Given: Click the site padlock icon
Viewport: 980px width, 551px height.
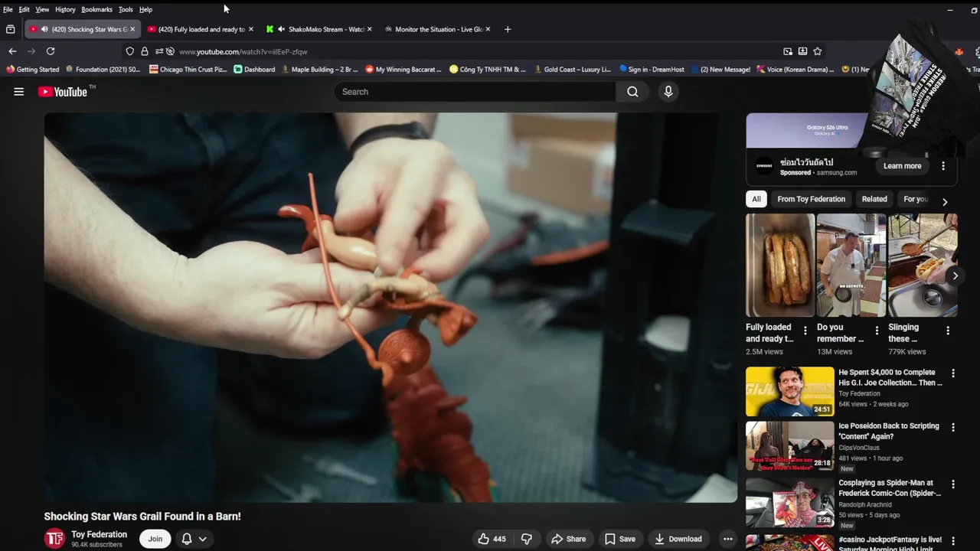Looking at the screenshot, I should (145, 51).
